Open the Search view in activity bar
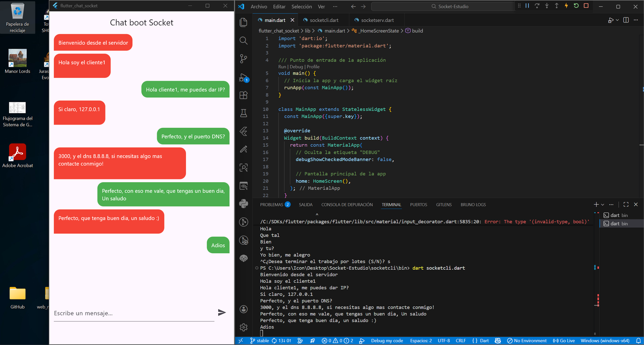Viewport: 644px width, 345px height. (x=244, y=41)
